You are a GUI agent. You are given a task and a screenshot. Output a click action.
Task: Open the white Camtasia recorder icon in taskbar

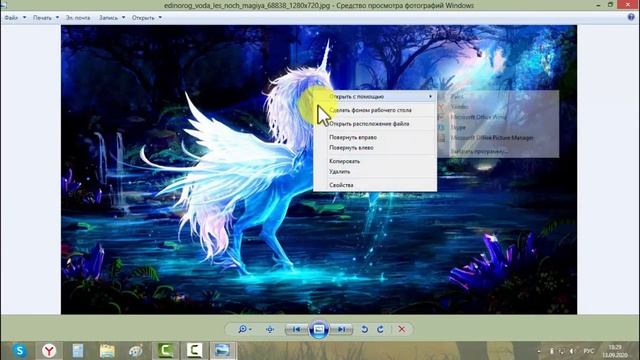pyautogui.click(x=194, y=351)
